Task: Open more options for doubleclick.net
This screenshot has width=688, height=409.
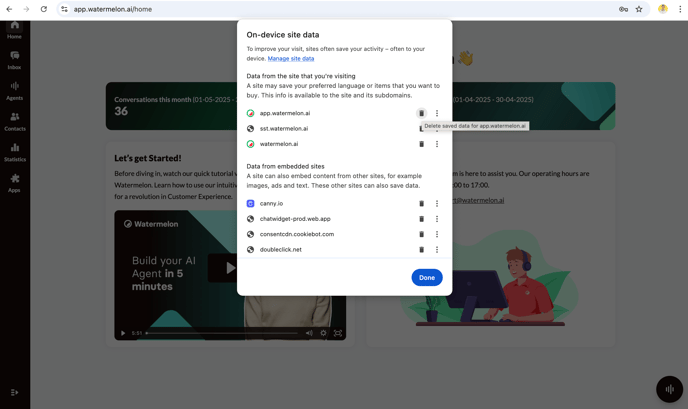Action: [x=437, y=250]
